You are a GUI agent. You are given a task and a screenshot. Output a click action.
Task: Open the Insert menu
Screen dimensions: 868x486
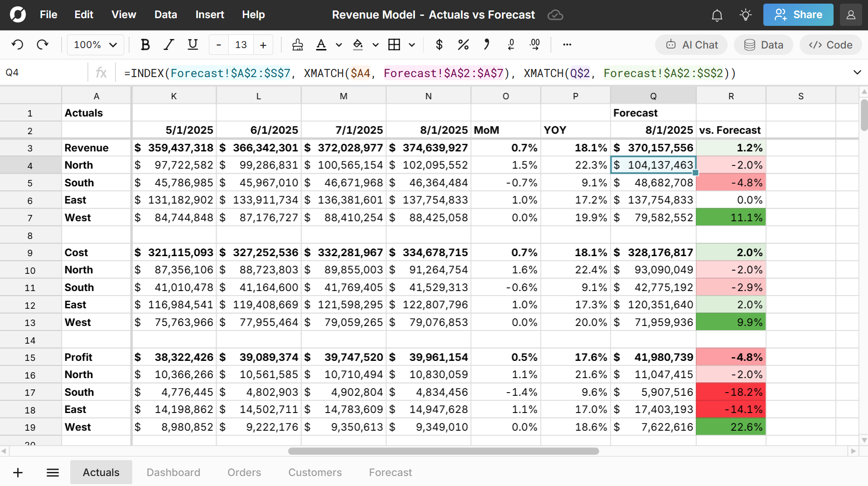click(x=209, y=15)
